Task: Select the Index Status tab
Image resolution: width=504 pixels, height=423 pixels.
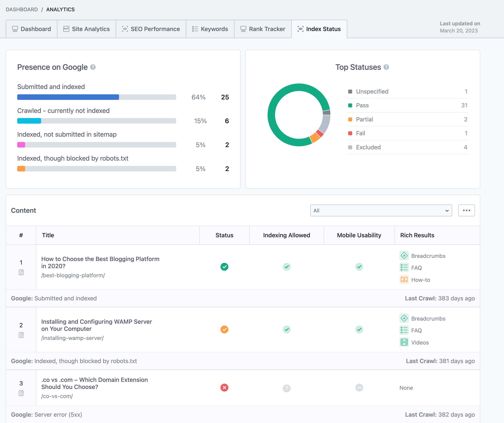Action: tap(319, 28)
